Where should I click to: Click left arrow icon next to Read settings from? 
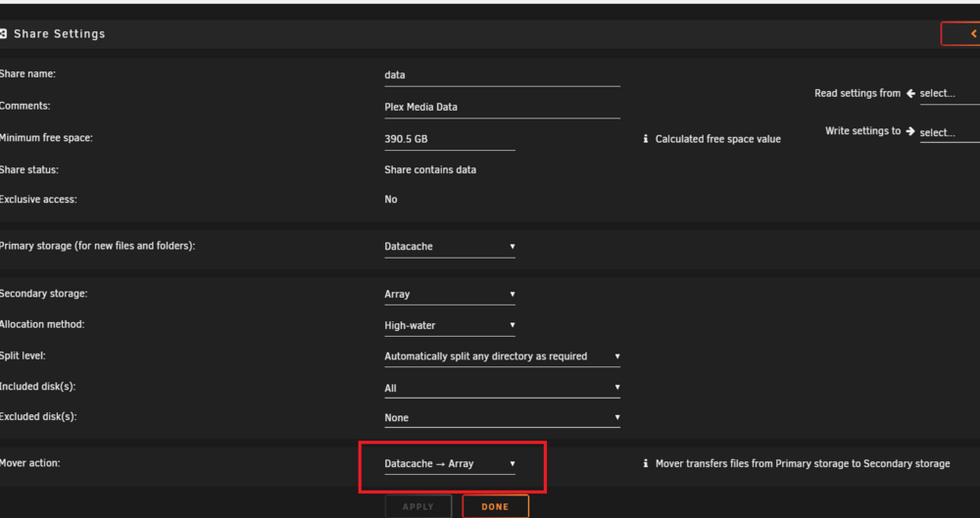point(910,93)
